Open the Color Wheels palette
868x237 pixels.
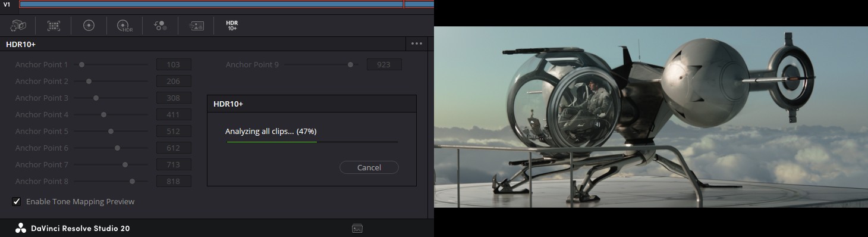(89, 26)
